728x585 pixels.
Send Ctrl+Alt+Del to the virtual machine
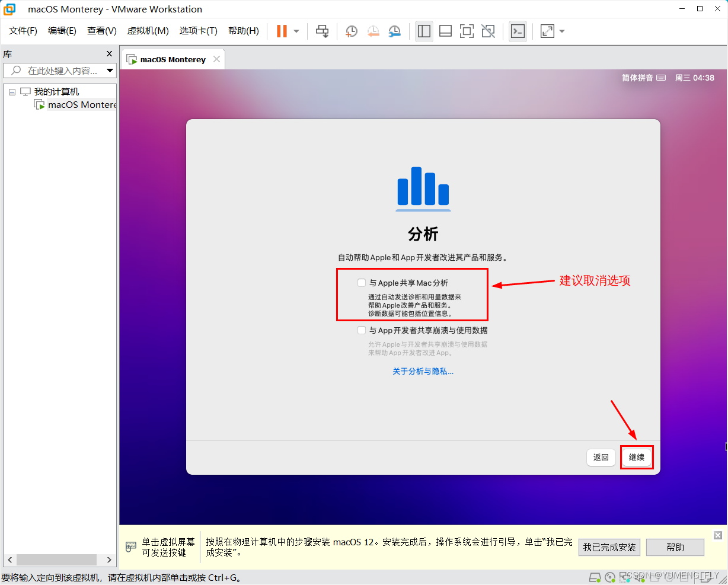click(322, 31)
